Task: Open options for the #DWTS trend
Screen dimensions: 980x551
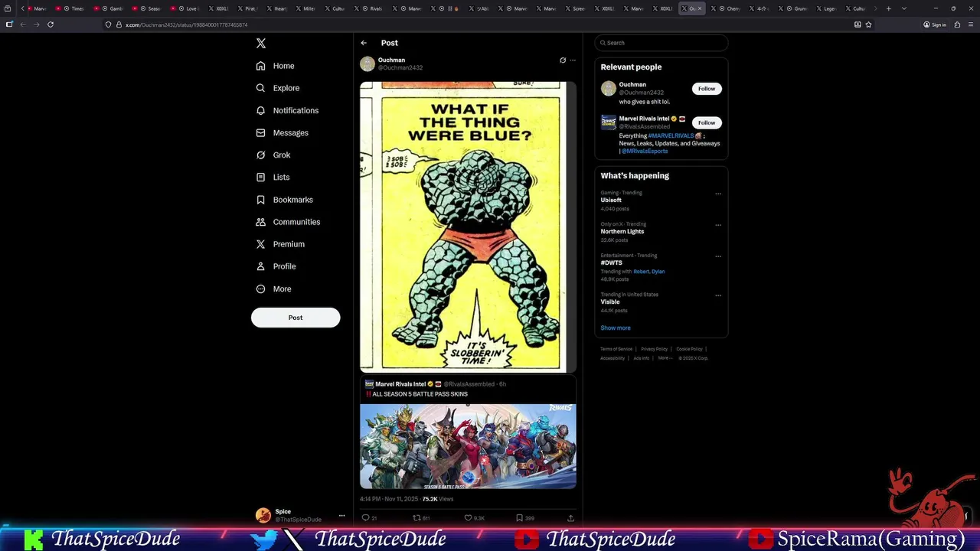Action: [718, 256]
